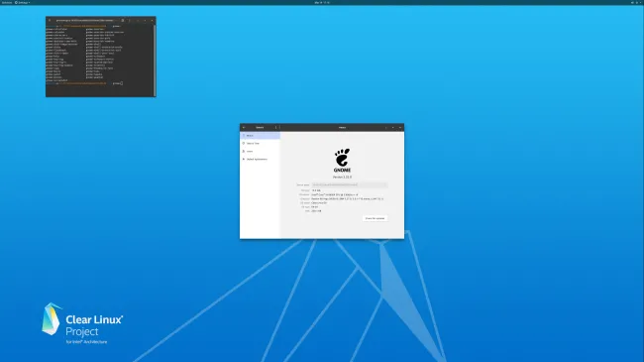
Task: Open the clock and calendar popup
Action: [x=322, y=2]
